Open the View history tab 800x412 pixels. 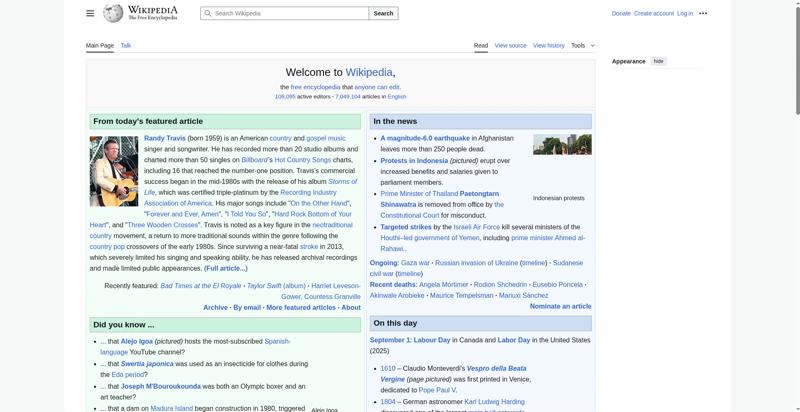[548, 45]
